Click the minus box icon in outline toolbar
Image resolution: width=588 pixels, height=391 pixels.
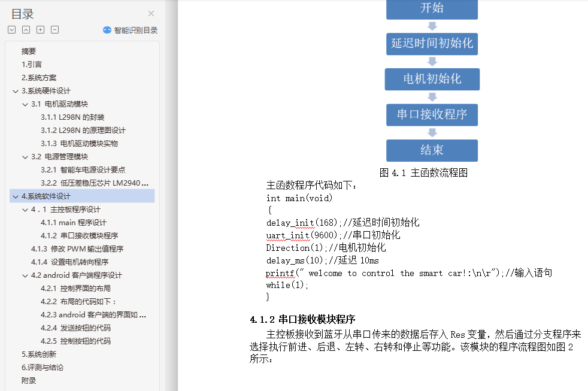pos(54,29)
